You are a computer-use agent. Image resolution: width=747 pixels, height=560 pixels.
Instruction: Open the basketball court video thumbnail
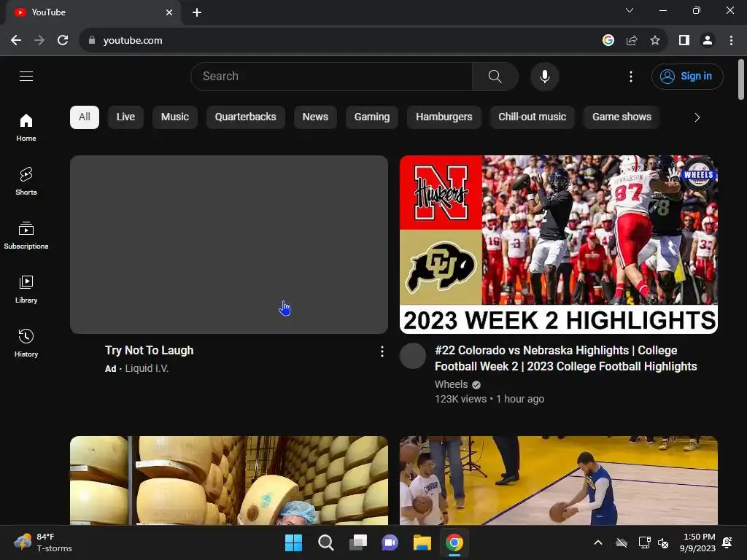(558, 481)
